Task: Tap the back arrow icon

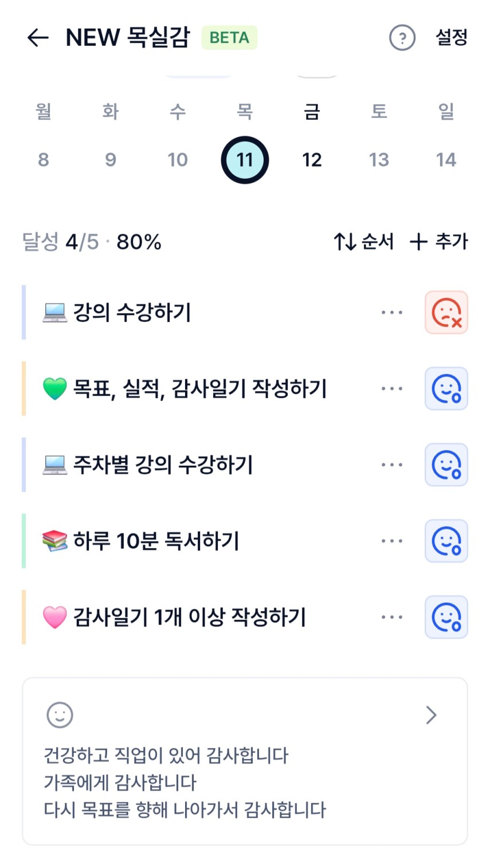Action: [x=38, y=38]
